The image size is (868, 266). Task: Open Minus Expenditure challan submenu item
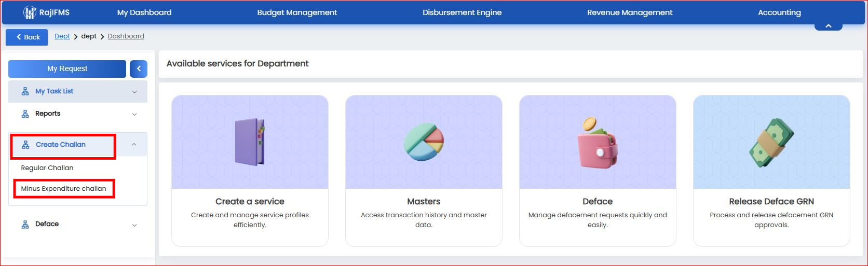[x=63, y=189]
